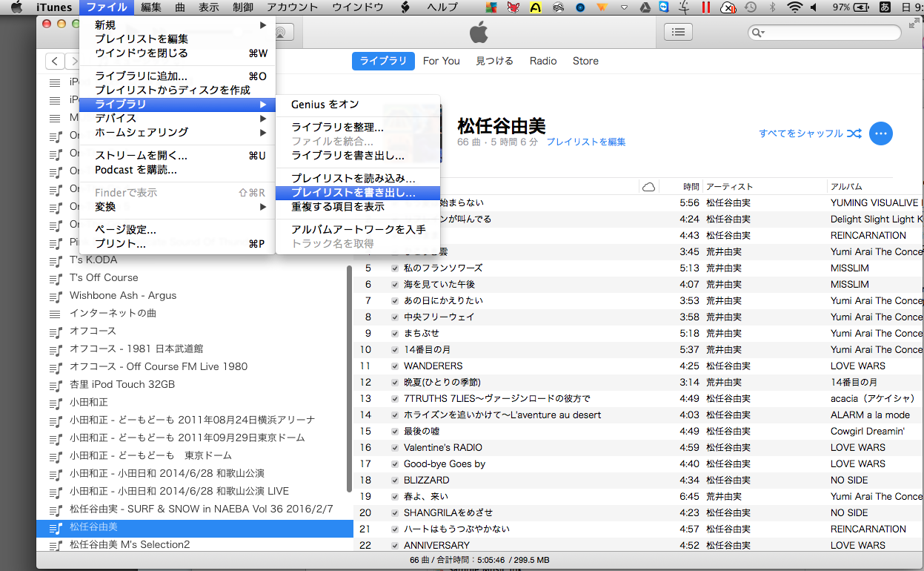
Task: Sort by the 時間 column header
Action: click(680, 187)
